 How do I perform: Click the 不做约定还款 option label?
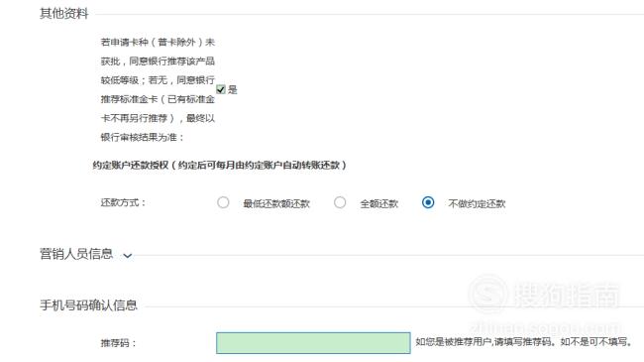[477, 203]
